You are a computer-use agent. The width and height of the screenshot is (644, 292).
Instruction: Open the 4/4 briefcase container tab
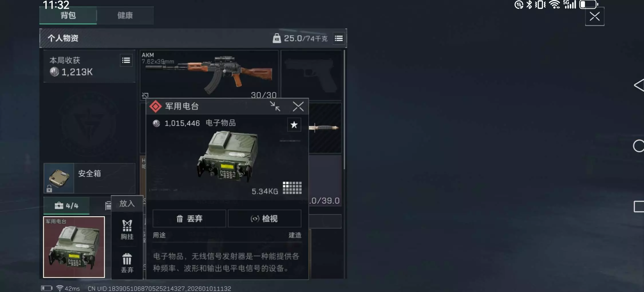66,206
